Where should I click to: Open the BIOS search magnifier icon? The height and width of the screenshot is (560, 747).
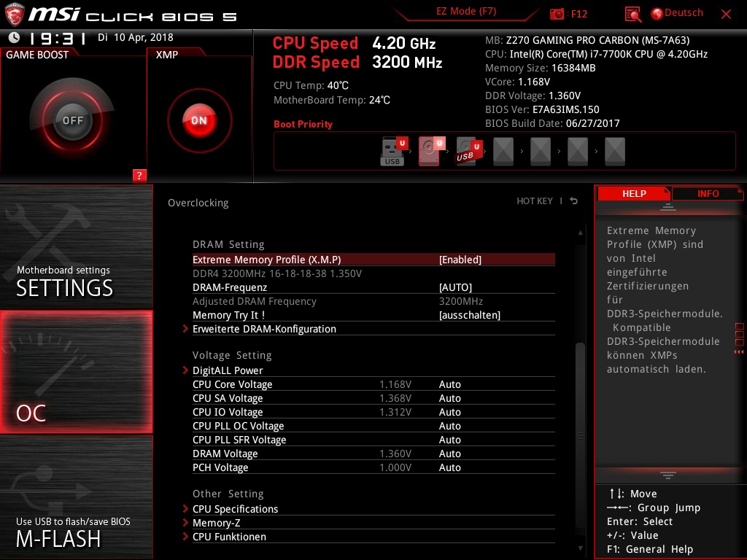[632, 15]
